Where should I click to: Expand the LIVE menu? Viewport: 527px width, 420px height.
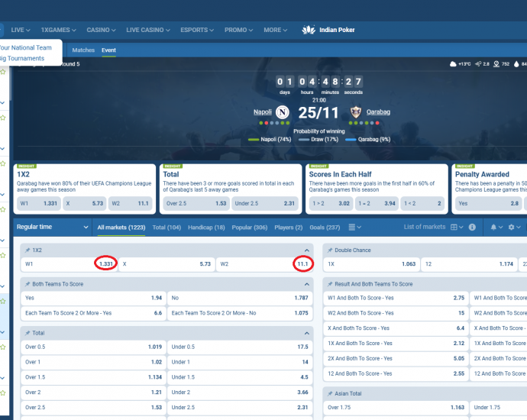21,30
